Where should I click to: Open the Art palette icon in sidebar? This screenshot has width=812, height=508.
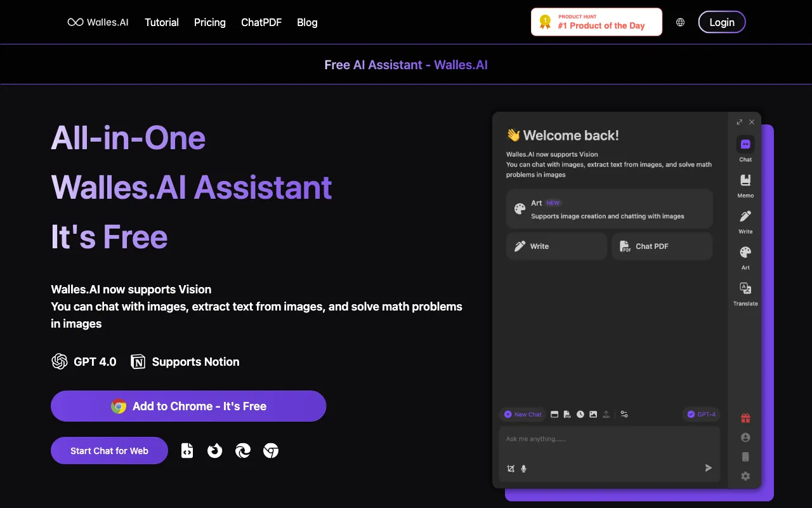(745, 252)
